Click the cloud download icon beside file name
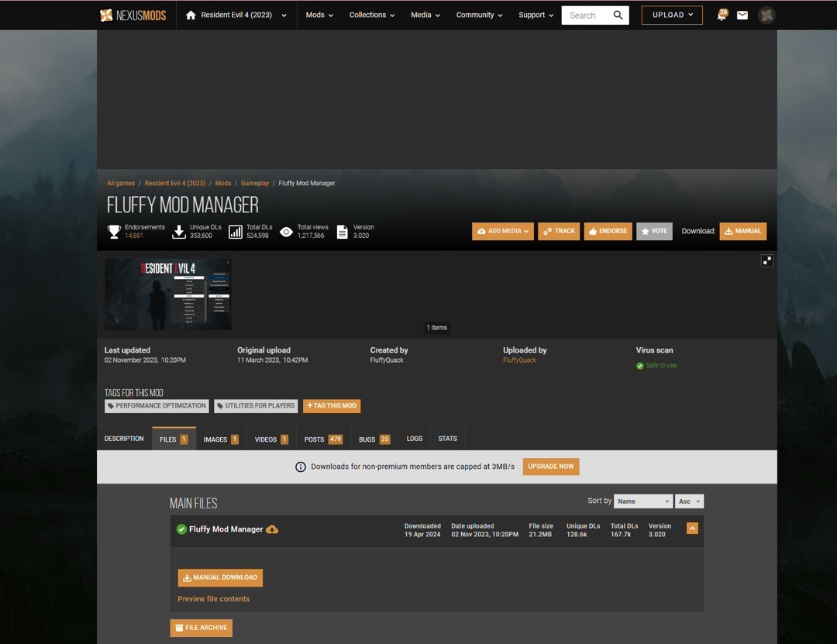The width and height of the screenshot is (837, 644). (x=272, y=529)
